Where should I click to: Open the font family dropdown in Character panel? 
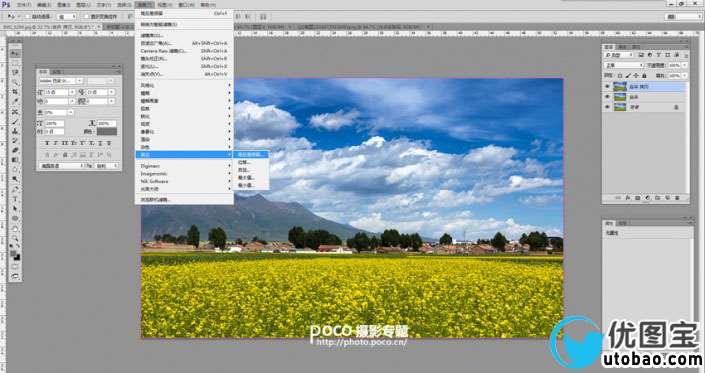pos(61,81)
